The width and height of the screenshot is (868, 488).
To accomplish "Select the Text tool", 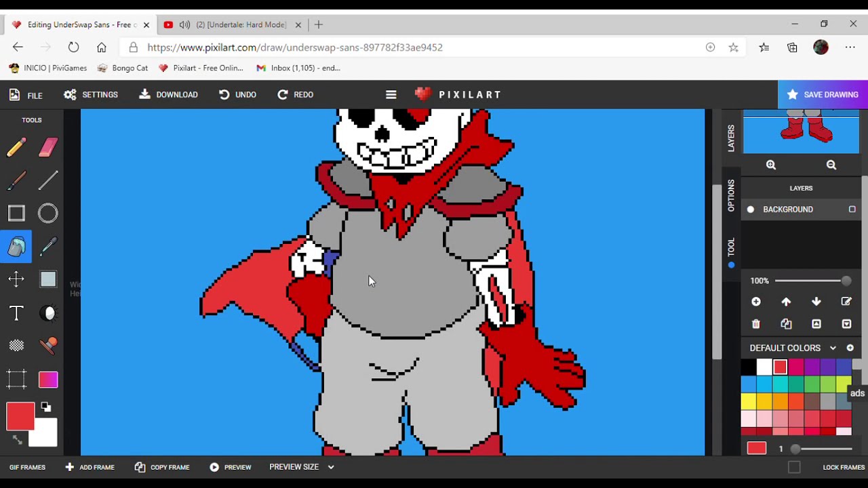I will (16, 313).
